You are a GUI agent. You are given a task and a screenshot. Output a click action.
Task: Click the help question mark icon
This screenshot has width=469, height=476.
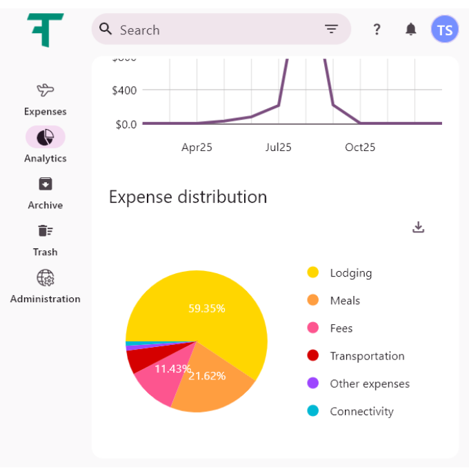377,29
